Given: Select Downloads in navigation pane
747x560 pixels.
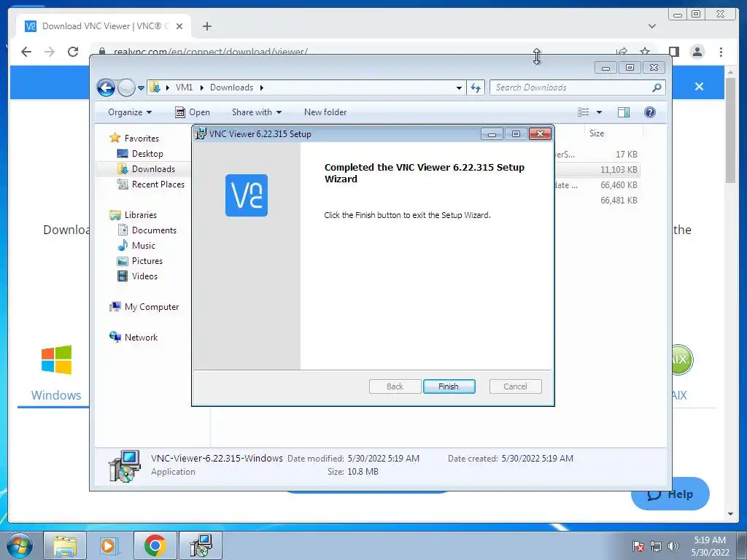Looking at the screenshot, I should tap(146, 169).
